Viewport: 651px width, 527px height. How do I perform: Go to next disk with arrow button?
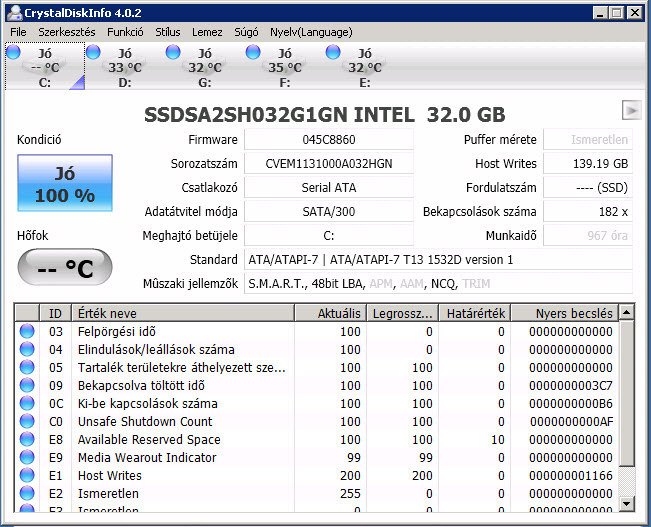pyautogui.click(x=631, y=110)
